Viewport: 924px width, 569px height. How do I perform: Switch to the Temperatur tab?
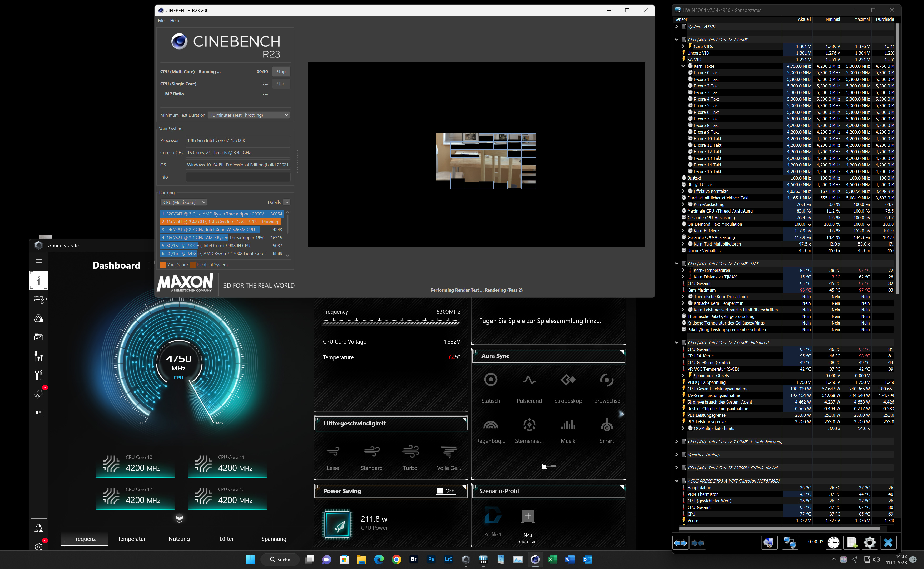(x=132, y=539)
